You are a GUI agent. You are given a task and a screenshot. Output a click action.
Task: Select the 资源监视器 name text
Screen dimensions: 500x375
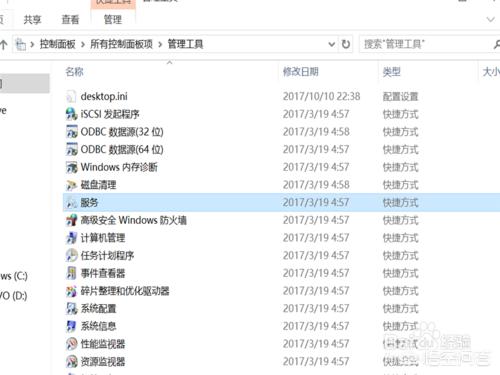pyautogui.click(x=103, y=362)
